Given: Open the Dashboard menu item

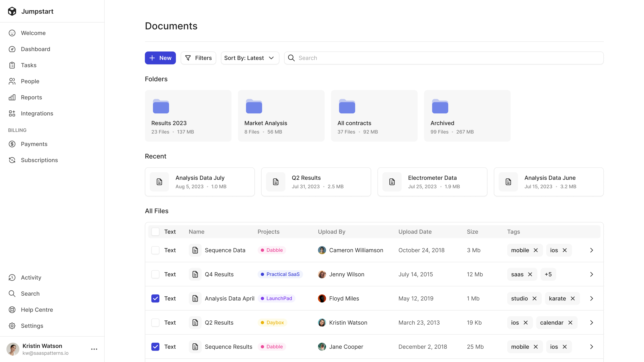Looking at the screenshot, I should point(35,49).
